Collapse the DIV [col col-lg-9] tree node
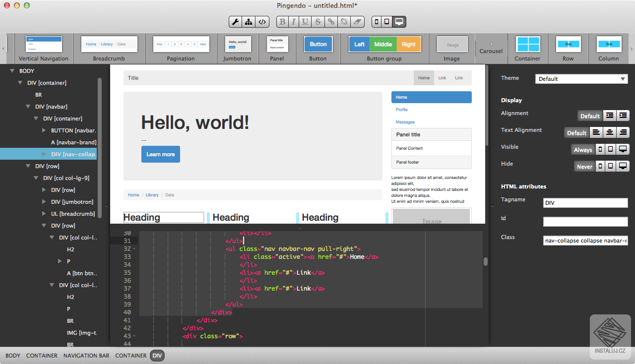 tap(36, 178)
